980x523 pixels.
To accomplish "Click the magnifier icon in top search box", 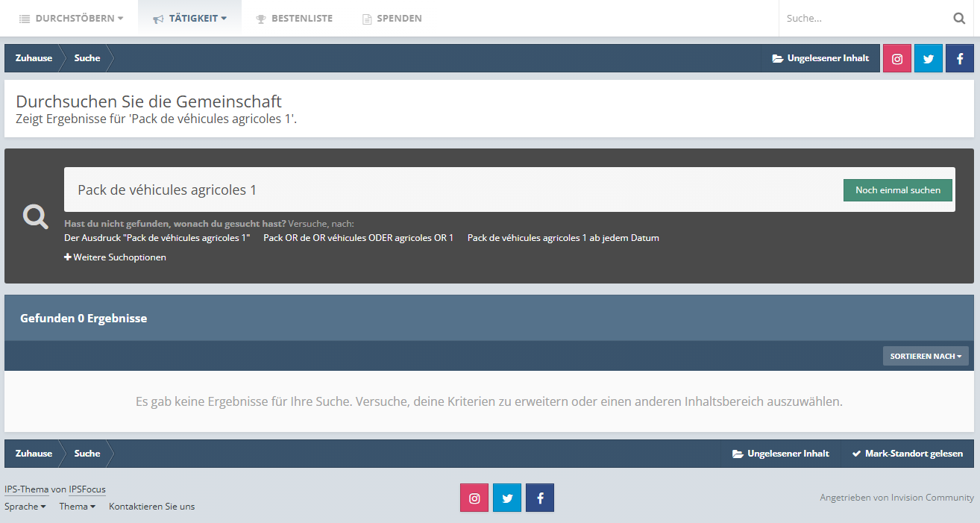I will 959,18.
